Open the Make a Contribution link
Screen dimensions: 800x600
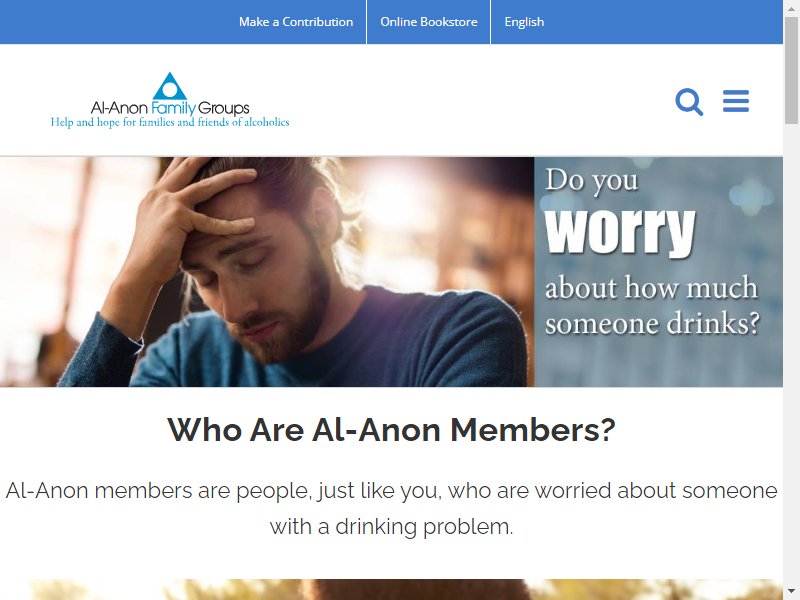point(296,22)
